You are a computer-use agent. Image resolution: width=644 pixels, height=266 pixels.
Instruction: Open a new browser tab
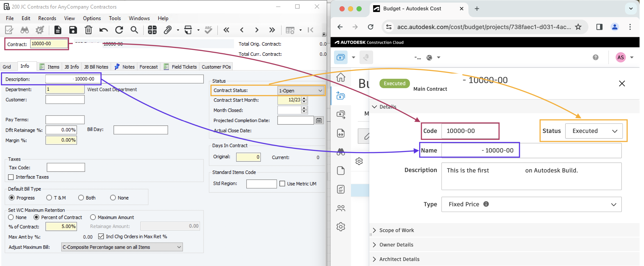pos(477,9)
